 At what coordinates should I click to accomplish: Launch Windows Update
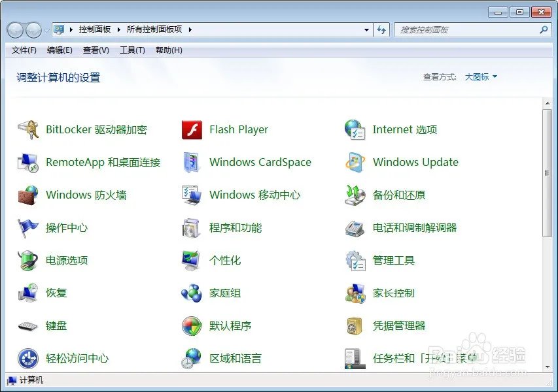point(415,162)
